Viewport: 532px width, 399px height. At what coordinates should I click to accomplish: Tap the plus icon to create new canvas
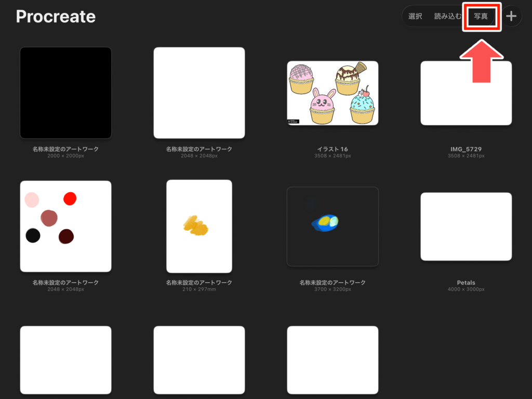point(511,16)
